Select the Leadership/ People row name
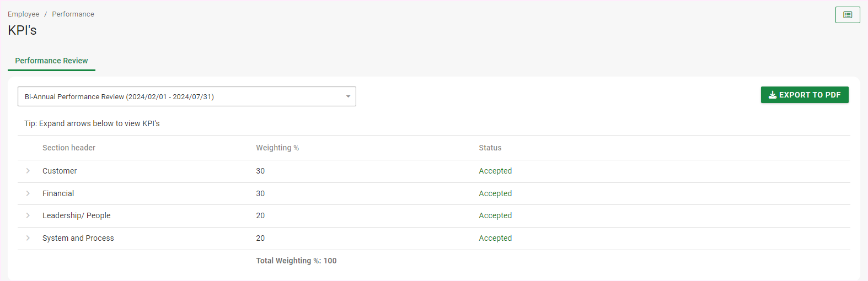This screenshot has height=281, width=868. click(x=76, y=215)
